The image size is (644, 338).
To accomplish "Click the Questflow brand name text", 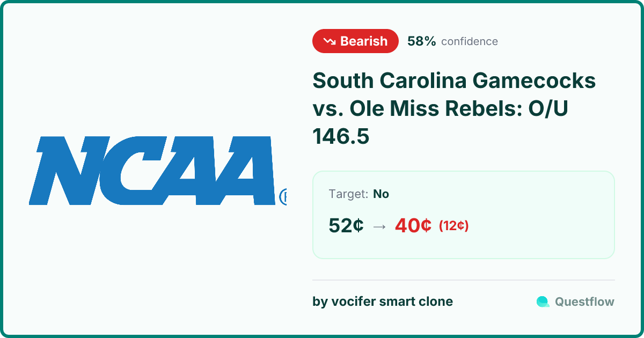I will (584, 302).
